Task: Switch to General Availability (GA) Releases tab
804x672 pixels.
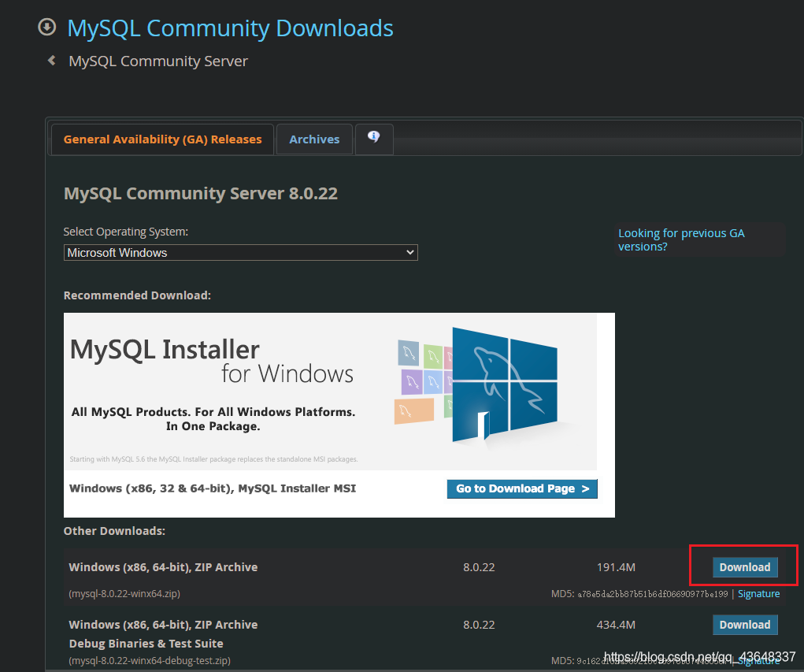Action: point(162,139)
